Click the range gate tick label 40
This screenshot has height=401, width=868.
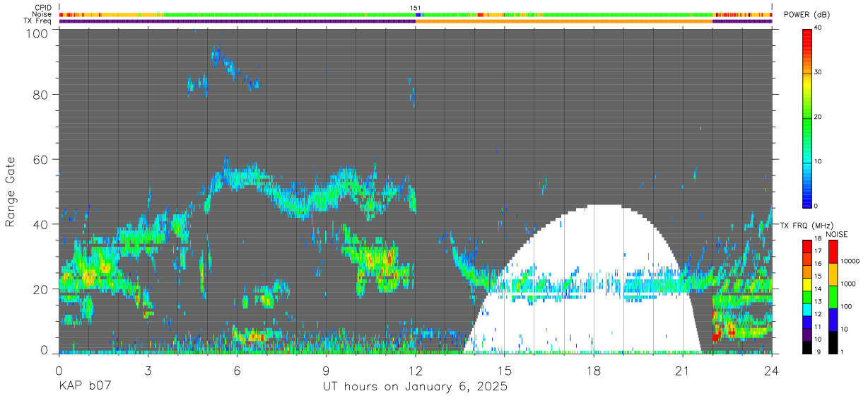click(x=41, y=224)
